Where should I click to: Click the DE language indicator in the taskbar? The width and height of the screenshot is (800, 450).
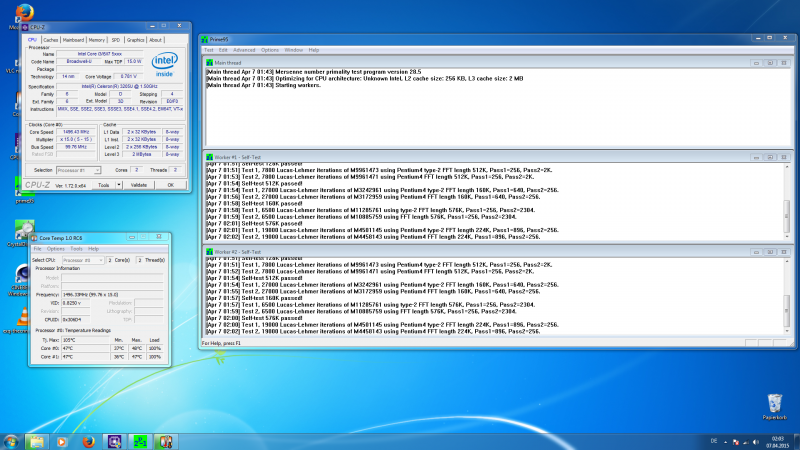point(714,441)
